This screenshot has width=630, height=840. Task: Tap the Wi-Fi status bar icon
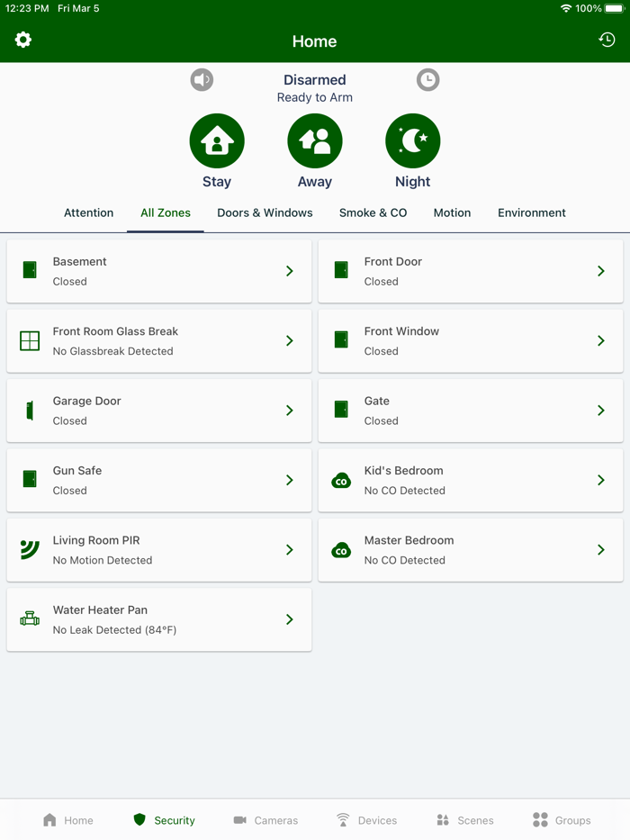[x=566, y=9]
